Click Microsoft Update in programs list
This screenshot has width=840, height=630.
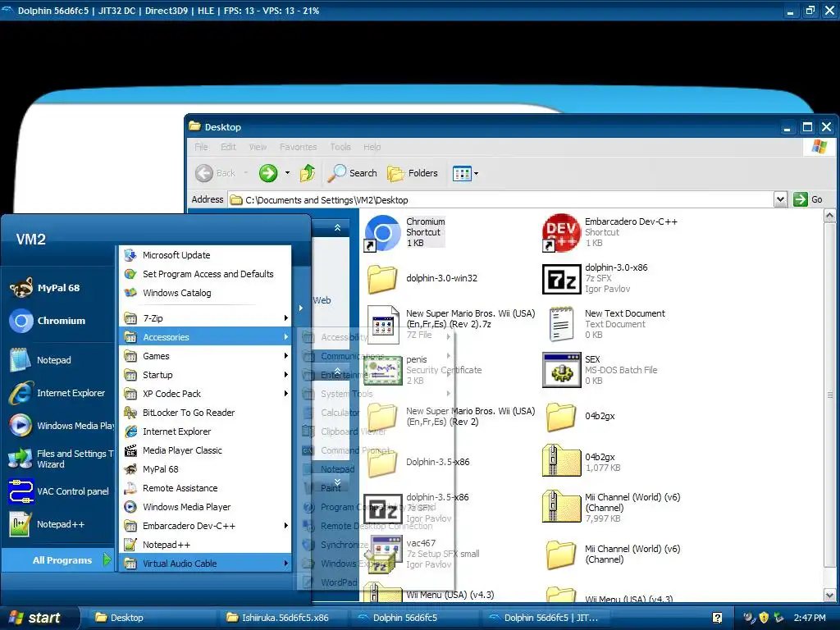(206, 256)
